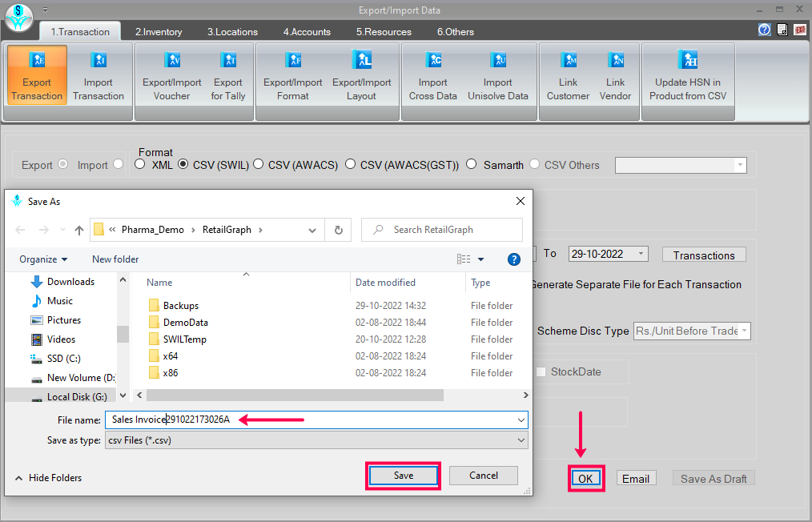
Task: Collapse the folder pane via Hide Folders
Action: pyautogui.click(x=48, y=478)
